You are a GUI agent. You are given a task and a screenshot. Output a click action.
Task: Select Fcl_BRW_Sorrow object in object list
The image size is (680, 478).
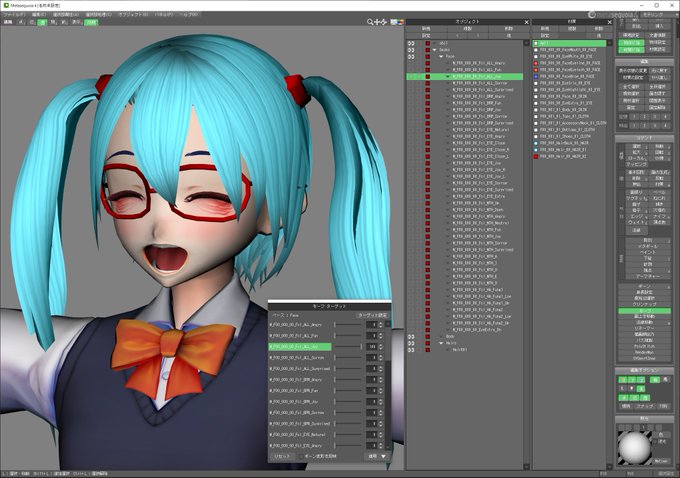[480, 116]
